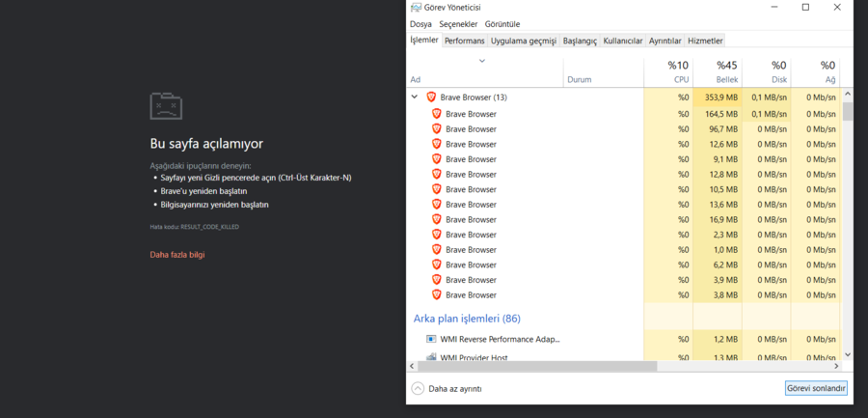The image size is (868, 418).
Task: Click the Task Manager title bar icon
Action: [x=416, y=7]
